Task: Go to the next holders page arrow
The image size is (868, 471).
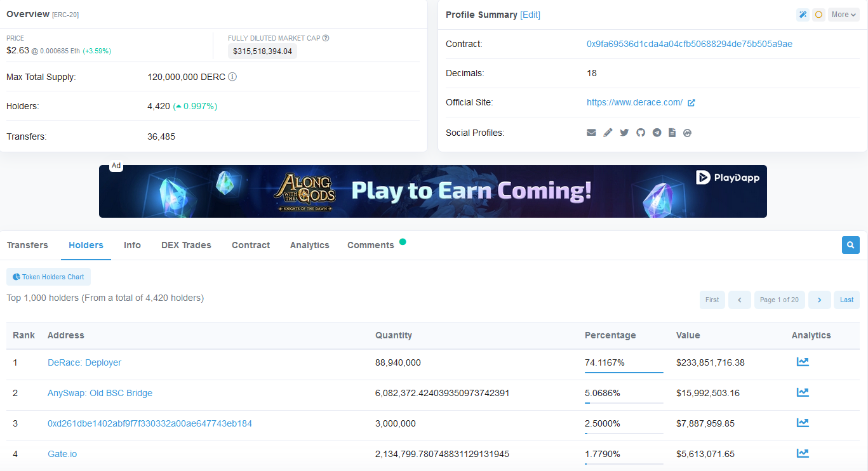Action: click(820, 300)
